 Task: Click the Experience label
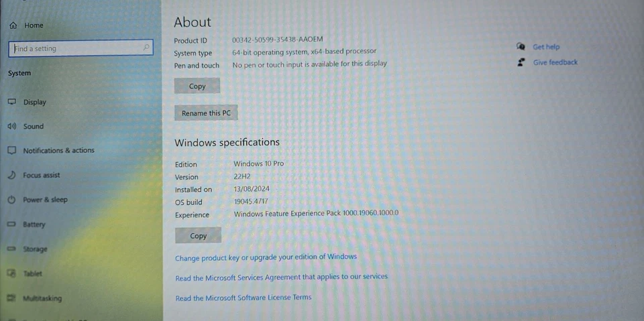pos(193,215)
